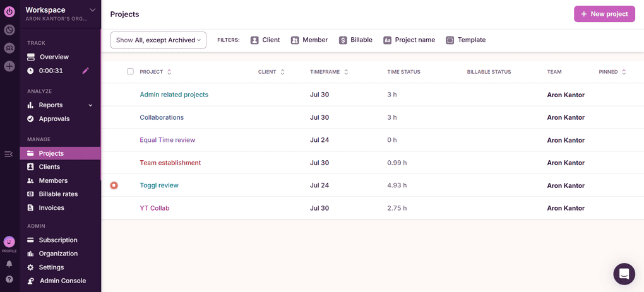Click Aron Kantor in the YT Collab row

566,208
